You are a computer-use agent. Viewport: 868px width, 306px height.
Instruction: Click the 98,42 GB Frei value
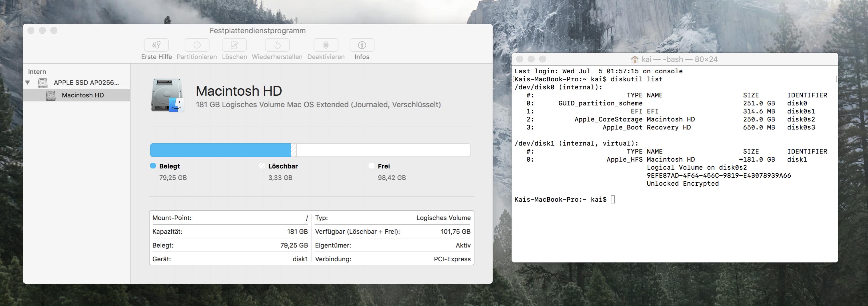(x=391, y=178)
